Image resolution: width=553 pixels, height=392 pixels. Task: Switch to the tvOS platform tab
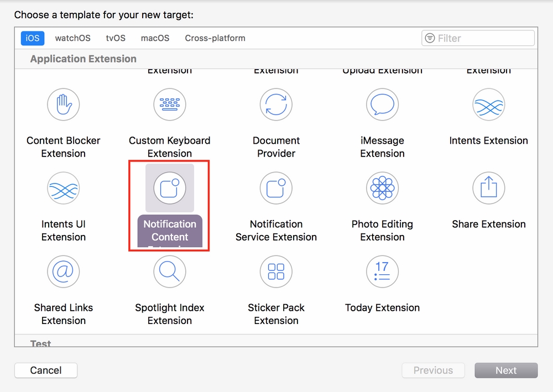(x=116, y=38)
